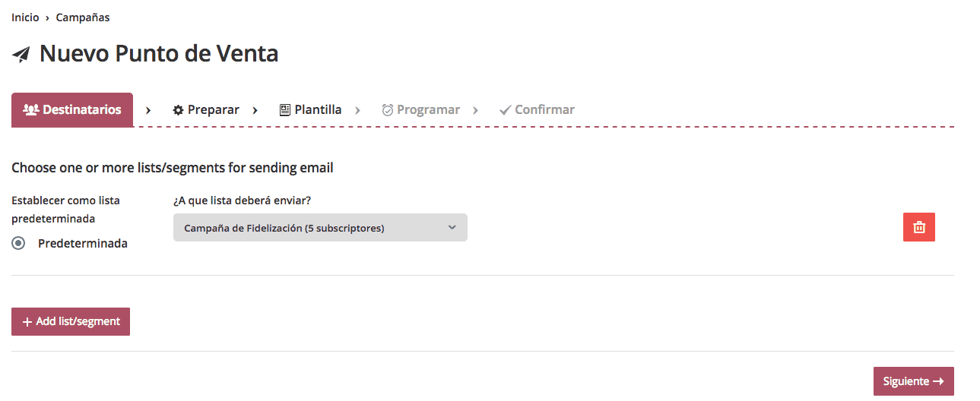Switch to the Preparar step tab

click(x=206, y=110)
